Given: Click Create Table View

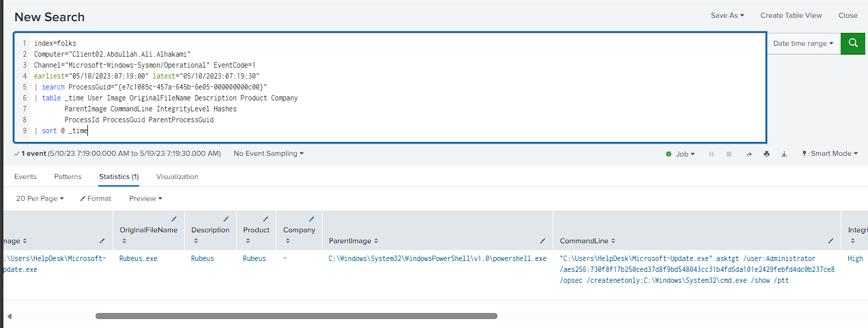Looking at the screenshot, I should click(791, 15).
